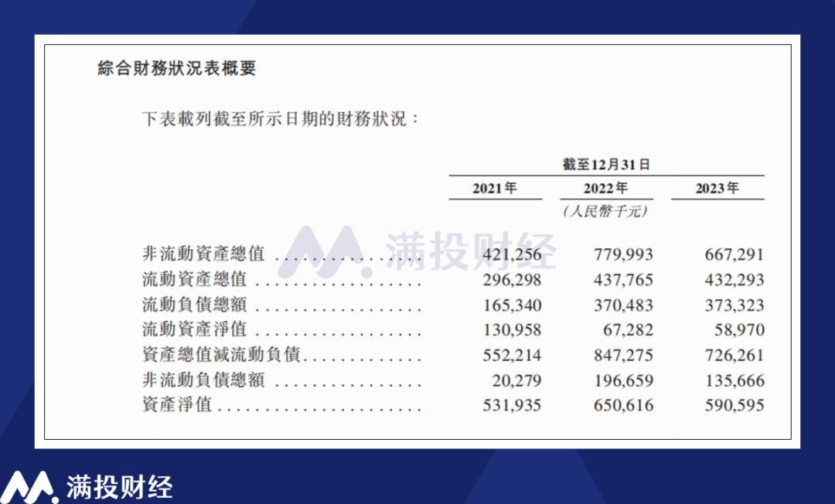Viewport: 835px width, 504px height.
Task: Select the value 552,214
Action: [x=512, y=355]
